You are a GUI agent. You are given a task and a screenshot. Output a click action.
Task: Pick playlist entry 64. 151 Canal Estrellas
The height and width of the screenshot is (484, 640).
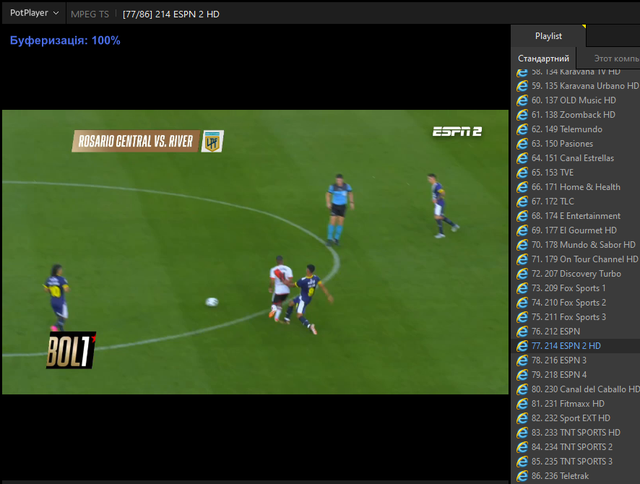pyautogui.click(x=576, y=158)
